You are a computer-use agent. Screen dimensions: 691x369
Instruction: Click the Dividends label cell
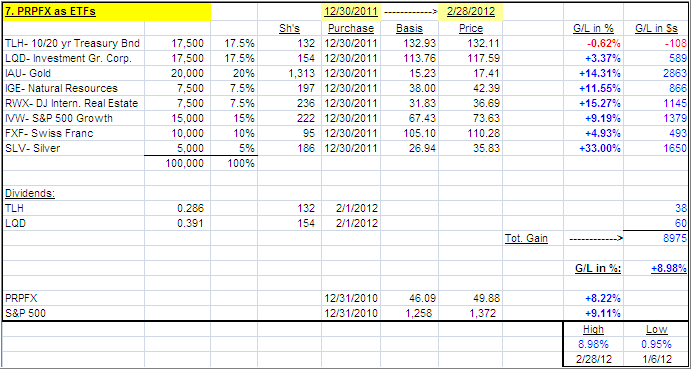click(74, 194)
